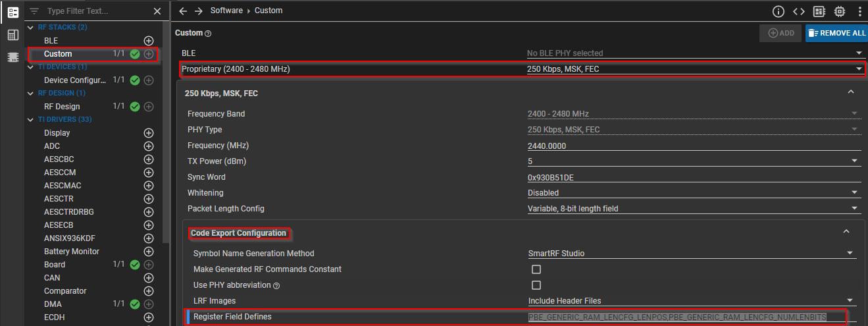Collapse the RF DESIGN group
Viewport: 868px width, 326px height.
[x=32, y=94]
